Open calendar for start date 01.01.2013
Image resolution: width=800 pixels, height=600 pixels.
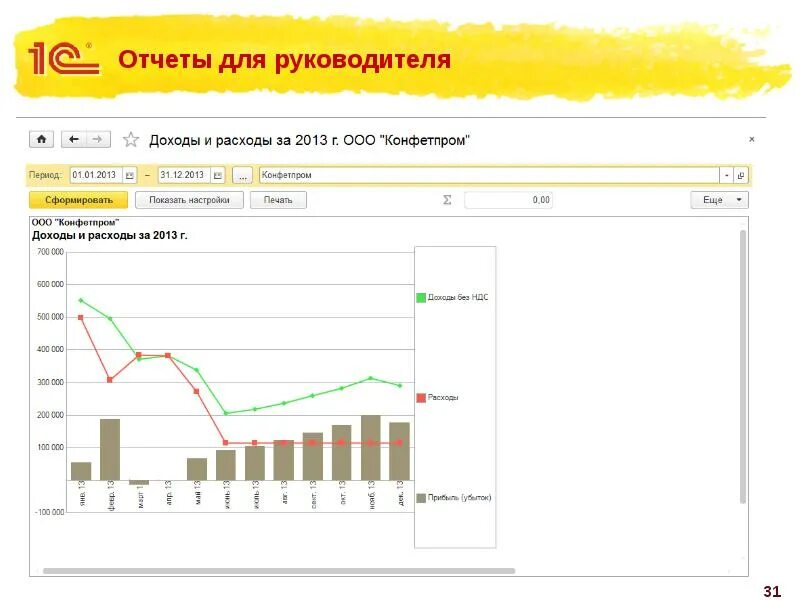[x=129, y=176]
